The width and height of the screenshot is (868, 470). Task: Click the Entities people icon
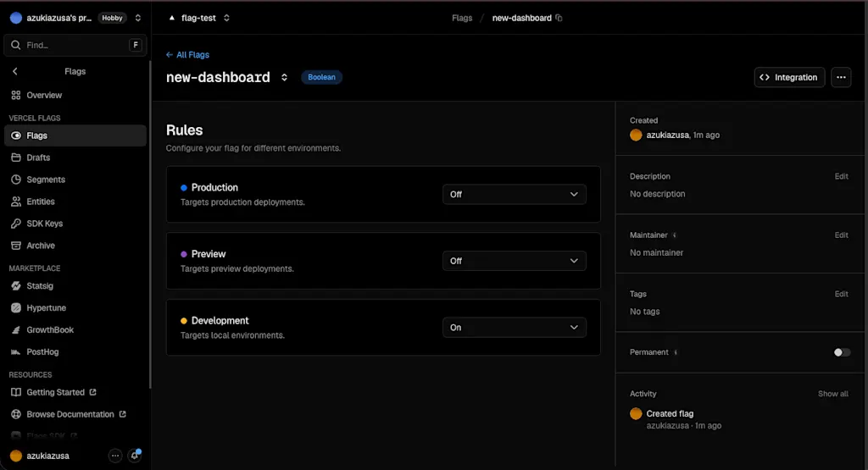(x=16, y=202)
